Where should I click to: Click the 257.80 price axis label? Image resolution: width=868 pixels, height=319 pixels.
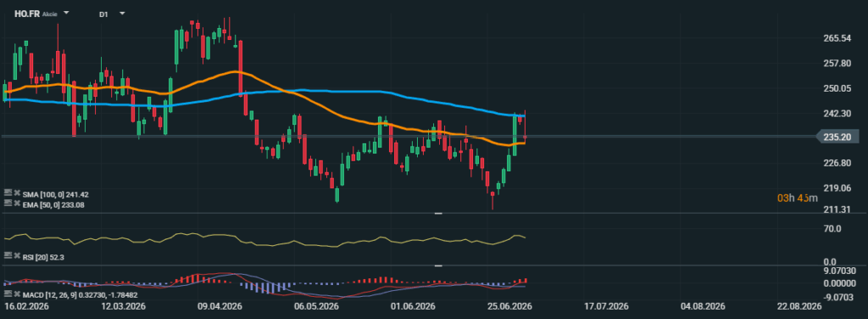coord(837,64)
